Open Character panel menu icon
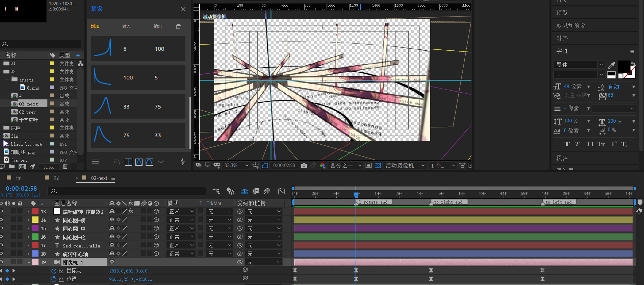The height and width of the screenshot is (285, 644). 632,51
